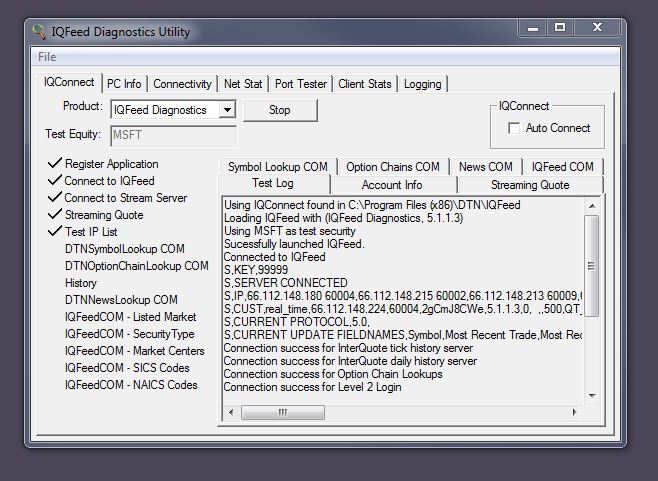Click the Connect to Stream Server checkmark

click(55, 197)
